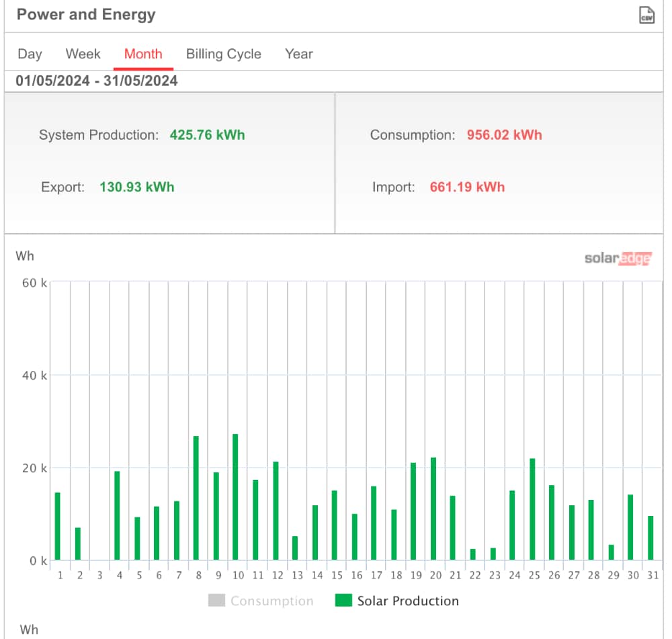
Task: Switch to the Day tab
Action: [30, 54]
